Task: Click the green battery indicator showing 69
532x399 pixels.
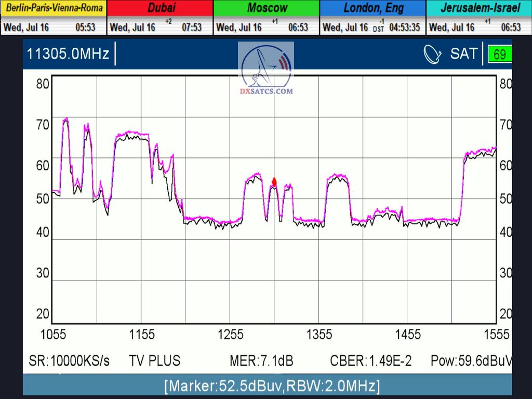Action: [499, 55]
